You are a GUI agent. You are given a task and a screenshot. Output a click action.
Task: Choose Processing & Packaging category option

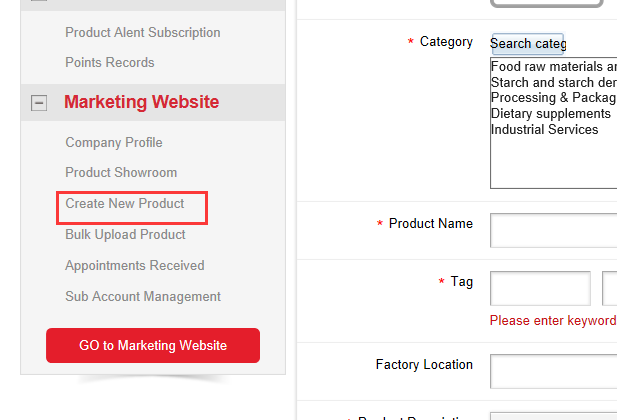[x=554, y=98]
